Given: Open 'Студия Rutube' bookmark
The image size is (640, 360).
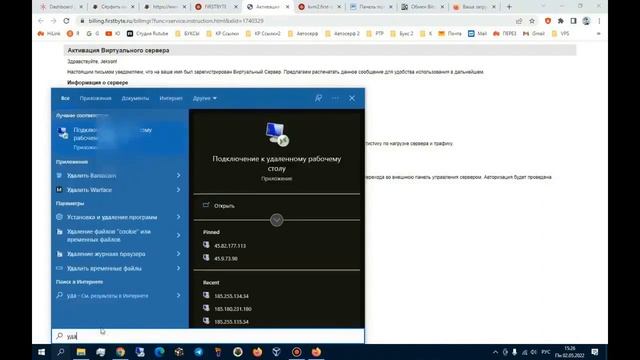Looking at the screenshot, I should 147,33.
